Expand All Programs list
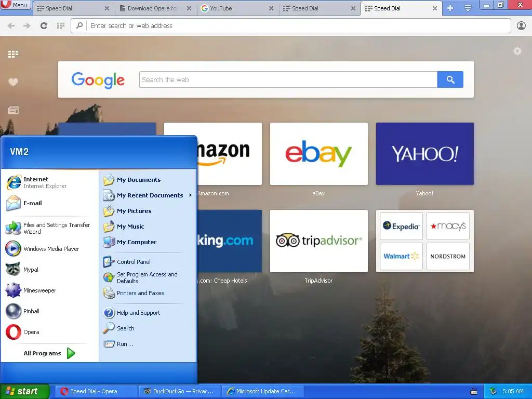Screen dimensions: 532x399 pyautogui.click(x=49, y=353)
